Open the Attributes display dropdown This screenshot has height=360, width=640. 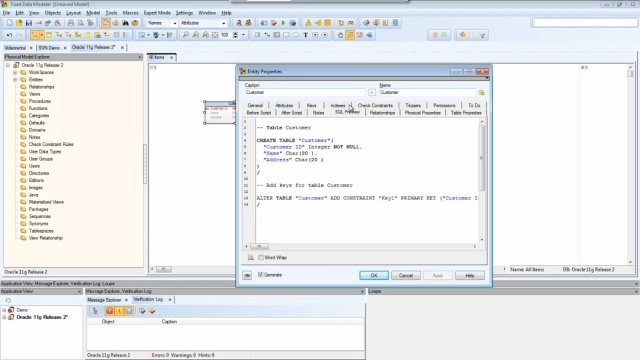[x=223, y=23]
